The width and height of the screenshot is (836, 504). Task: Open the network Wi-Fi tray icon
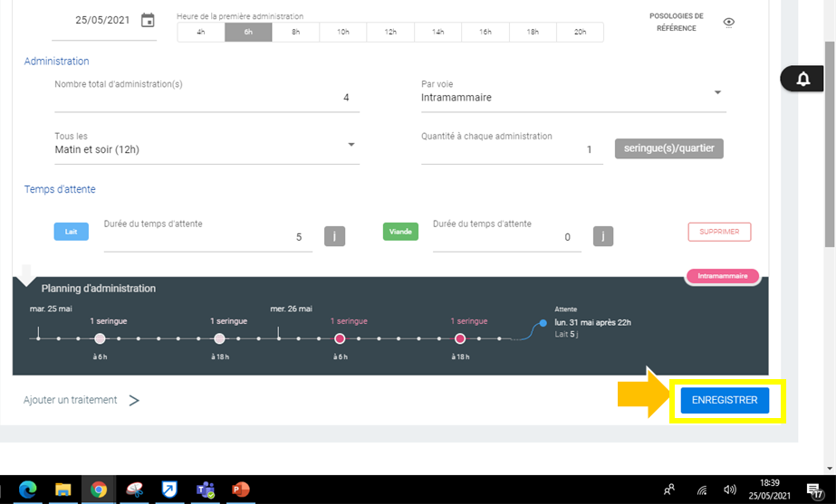click(702, 490)
